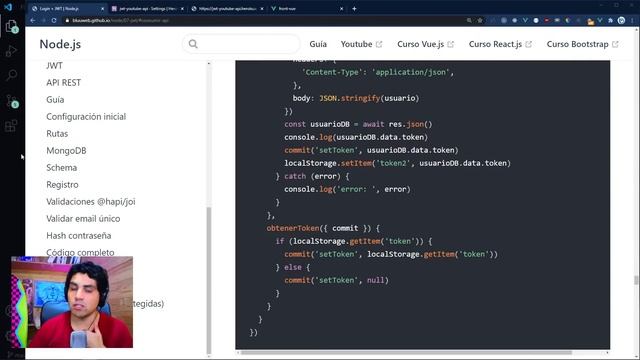Click the browser Forward arrow
The height and width of the screenshot is (360, 640).
[x=43, y=20]
